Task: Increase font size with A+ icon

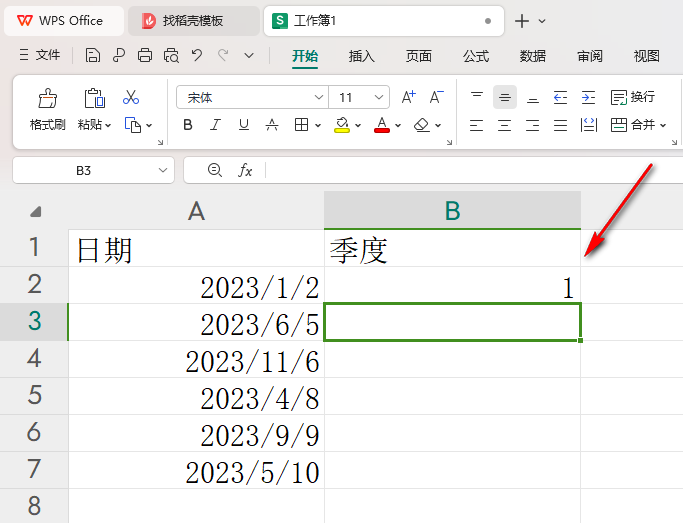Action: pyautogui.click(x=408, y=97)
